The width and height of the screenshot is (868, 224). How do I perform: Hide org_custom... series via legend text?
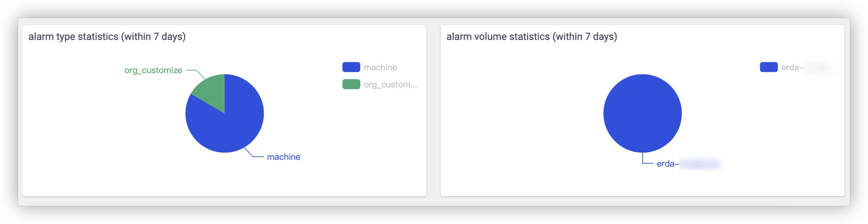point(390,84)
